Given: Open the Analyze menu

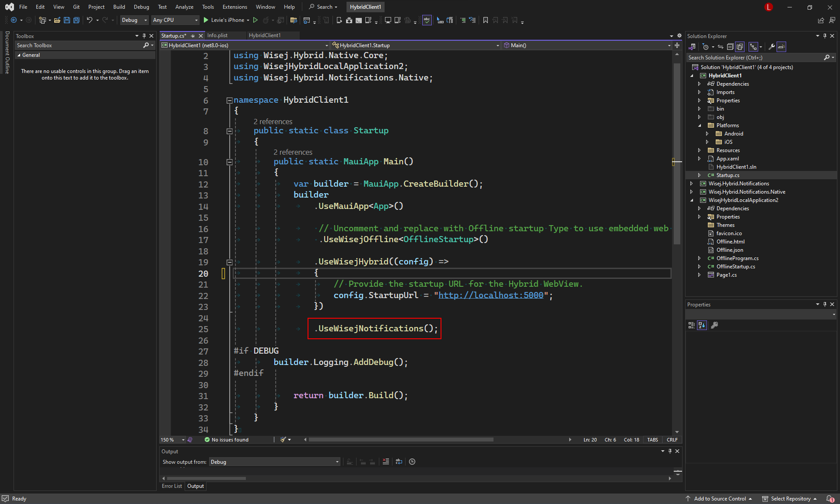Looking at the screenshot, I should (184, 7).
